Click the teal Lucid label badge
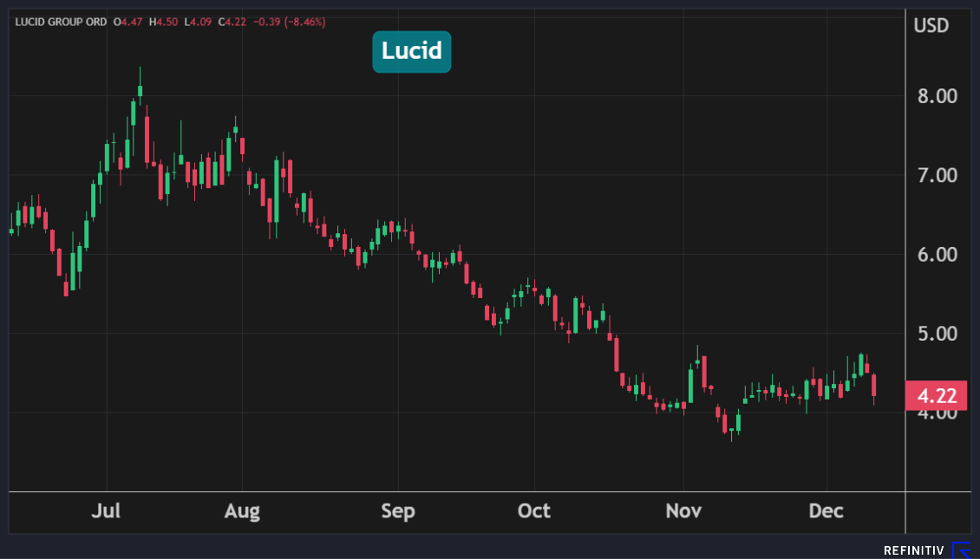 412,51
